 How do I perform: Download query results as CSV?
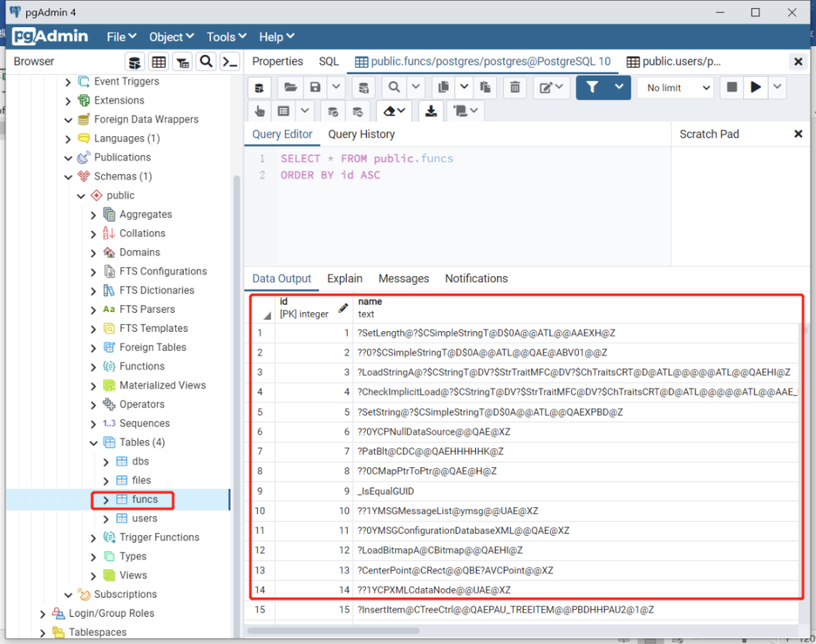(431, 110)
